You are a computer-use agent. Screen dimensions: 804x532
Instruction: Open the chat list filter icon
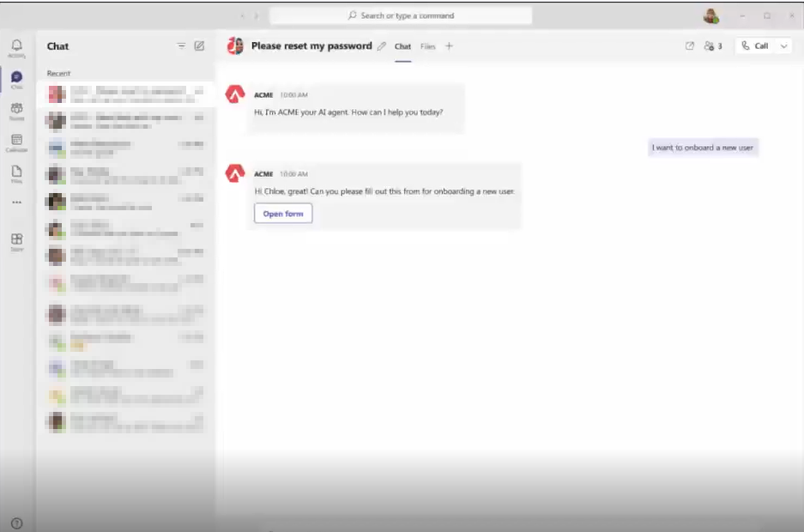[181, 46]
